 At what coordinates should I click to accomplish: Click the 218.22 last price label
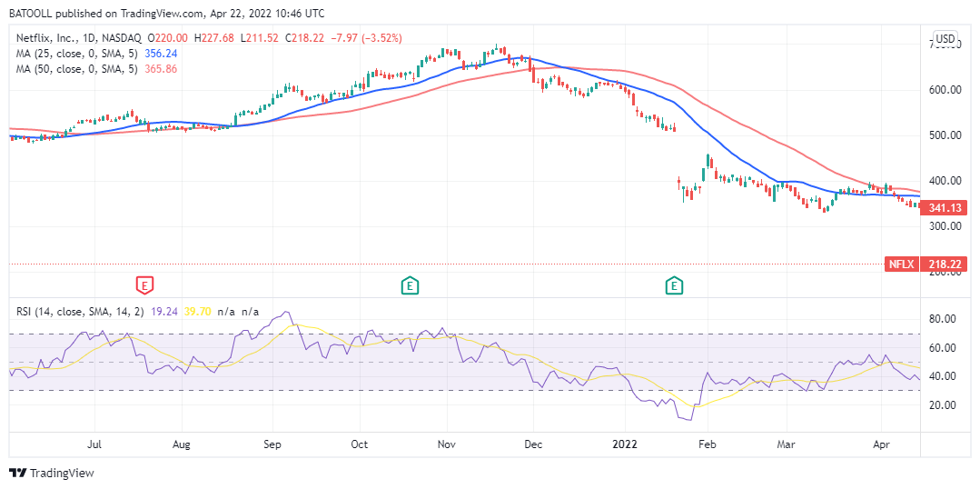(944, 264)
